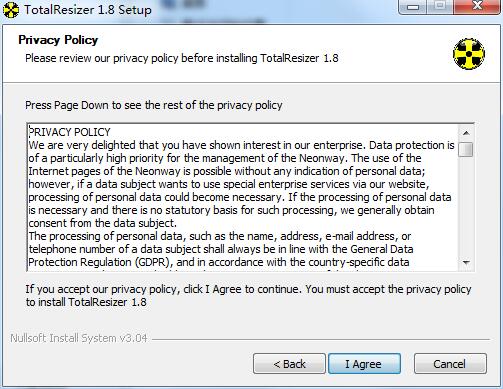Click the scroll down arrow of the policy text
This screenshot has height=389, width=503.
pos(466,263)
